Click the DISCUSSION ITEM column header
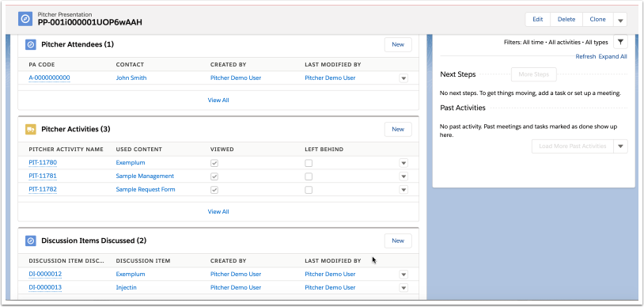Viewport: 644px width, 307px height. click(143, 261)
